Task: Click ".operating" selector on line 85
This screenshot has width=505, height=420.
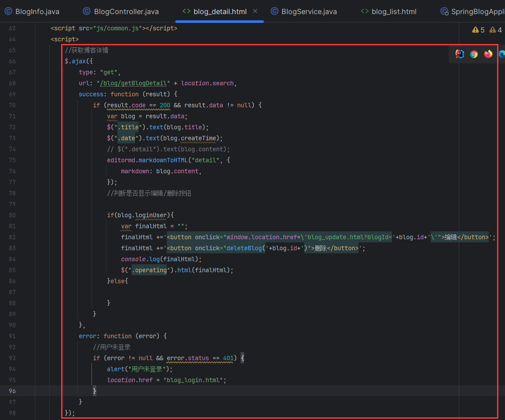Action: (x=149, y=270)
